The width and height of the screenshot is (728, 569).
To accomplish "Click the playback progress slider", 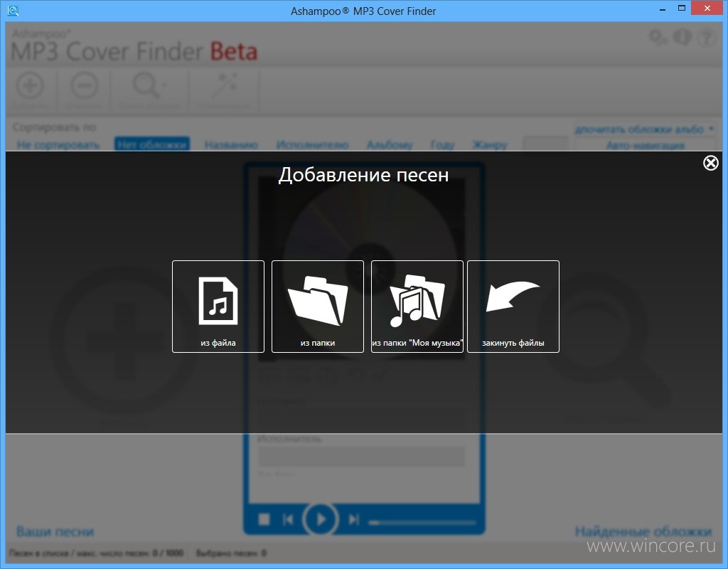I will 422,523.
